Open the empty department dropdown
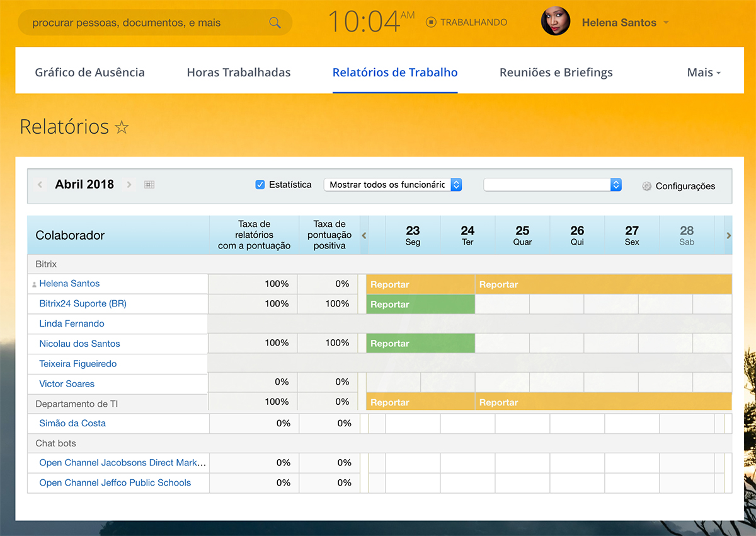This screenshot has height=536, width=756. pos(553,185)
